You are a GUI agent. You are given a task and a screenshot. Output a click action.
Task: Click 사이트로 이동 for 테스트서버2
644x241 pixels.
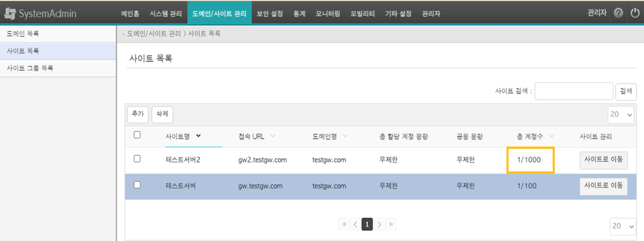(x=603, y=160)
